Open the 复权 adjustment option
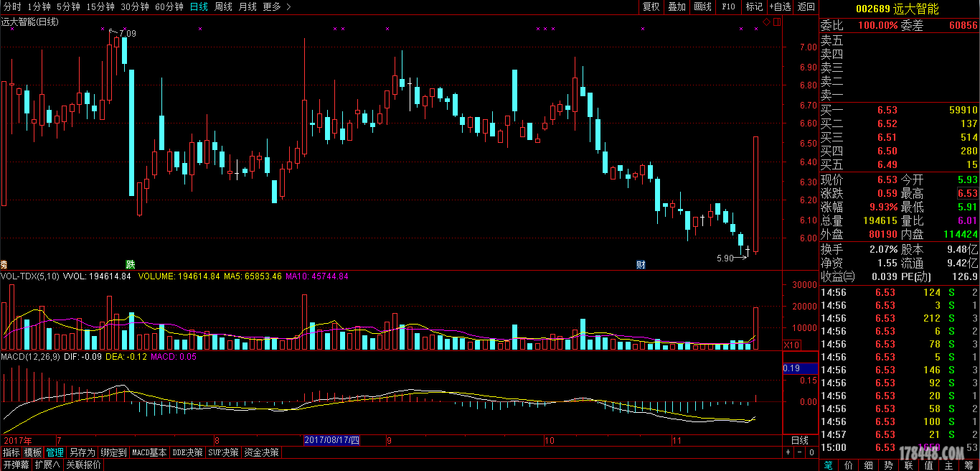The width and height of the screenshot is (980, 471). (x=651, y=6)
